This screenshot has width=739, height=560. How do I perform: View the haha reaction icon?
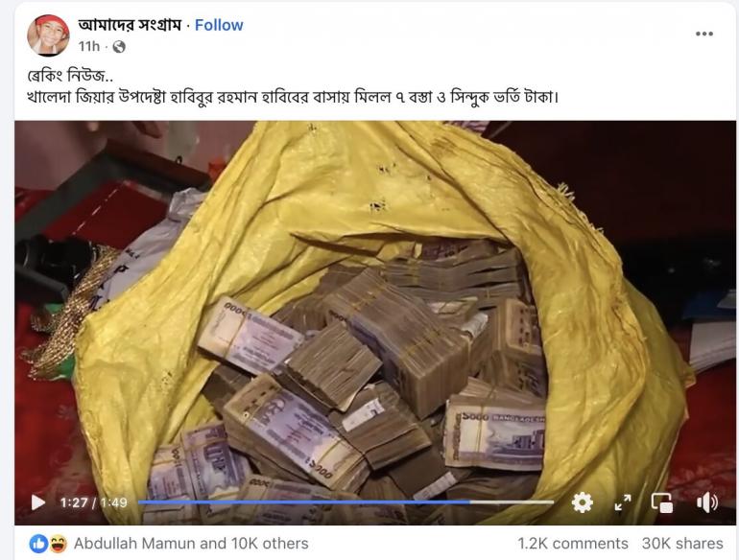tap(58, 544)
